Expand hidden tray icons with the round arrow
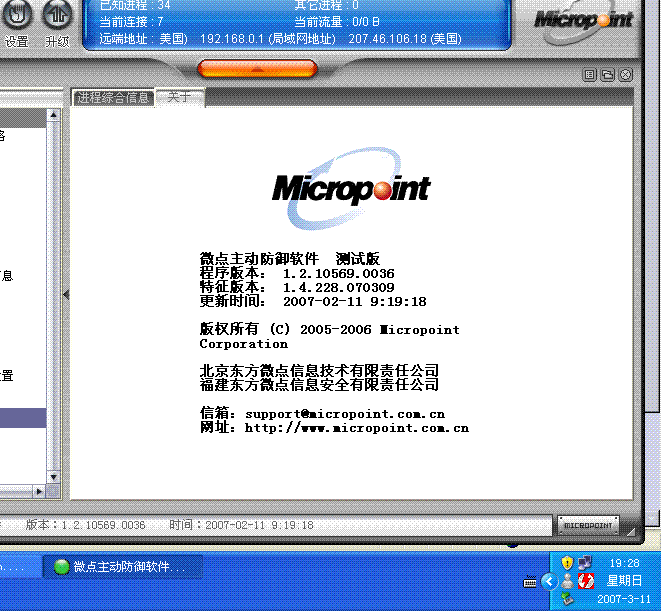661x611 pixels. click(549, 582)
